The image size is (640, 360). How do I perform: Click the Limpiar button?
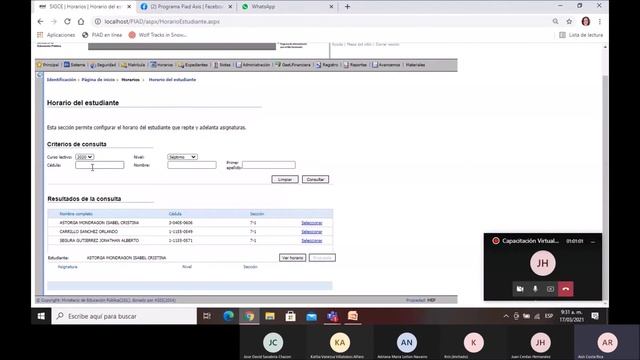tap(285, 179)
